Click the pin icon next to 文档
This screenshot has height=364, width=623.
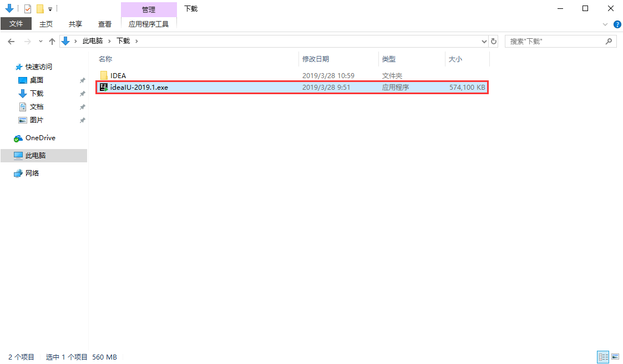[82, 107]
